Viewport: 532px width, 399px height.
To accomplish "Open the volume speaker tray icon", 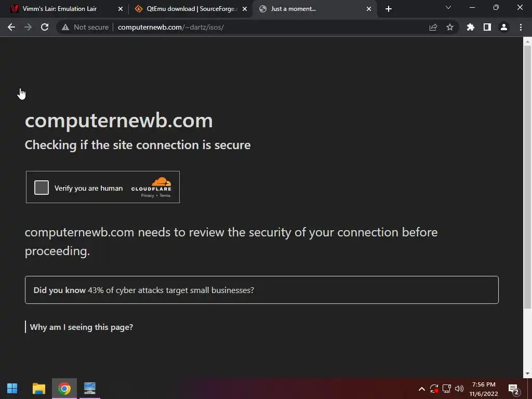I will point(459,389).
